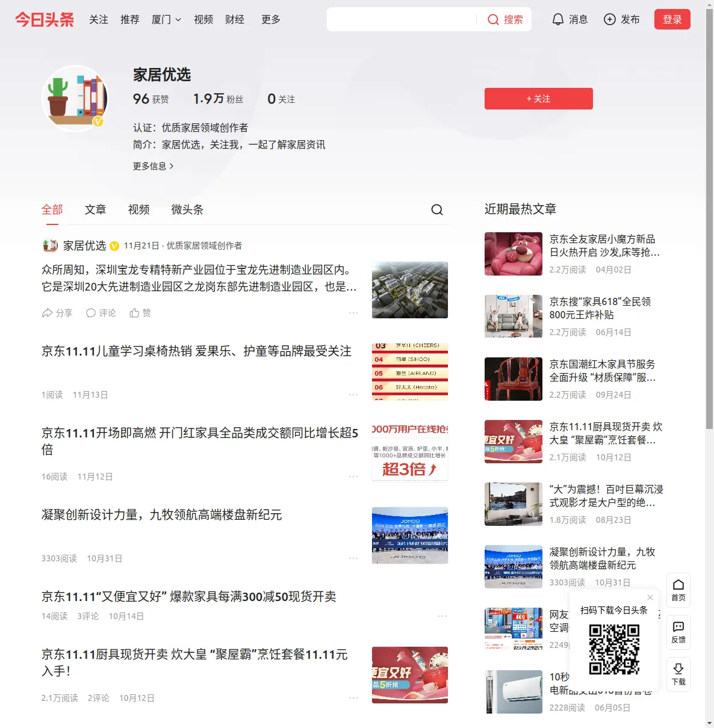This screenshot has height=728, width=714.
Task: Go to 推荐 in top navigation
Action: click(x=130, y=19)
